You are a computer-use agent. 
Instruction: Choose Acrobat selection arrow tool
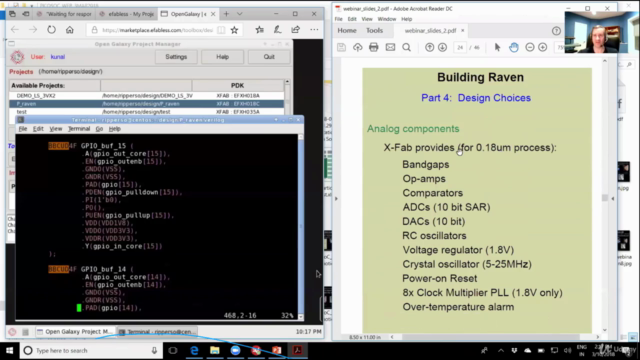click(497, 47)
